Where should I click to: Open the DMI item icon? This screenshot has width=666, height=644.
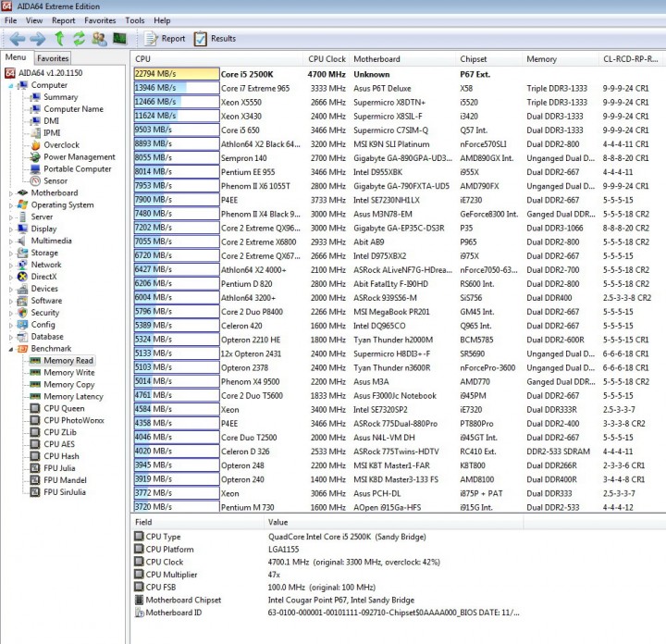(36, 121)
